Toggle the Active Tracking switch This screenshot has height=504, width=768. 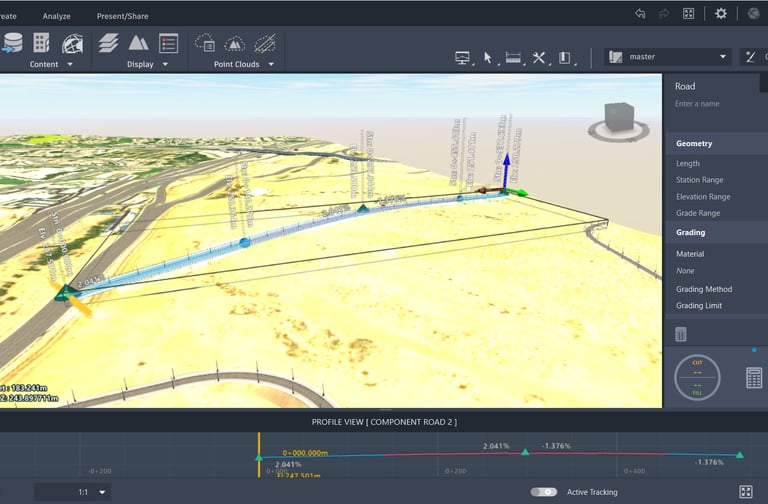coord(545,492)
